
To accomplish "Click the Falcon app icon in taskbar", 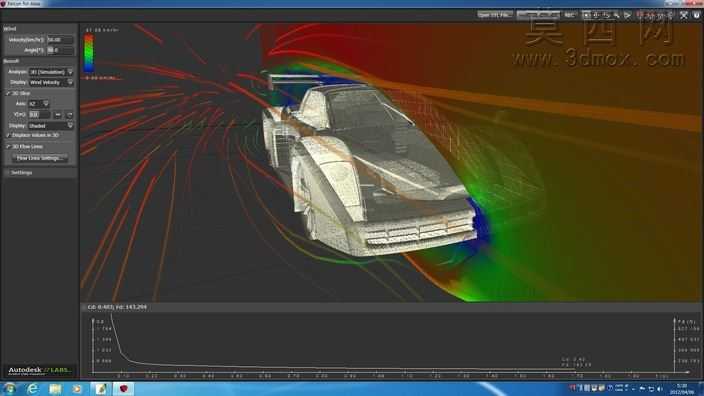I will [123, 389].
